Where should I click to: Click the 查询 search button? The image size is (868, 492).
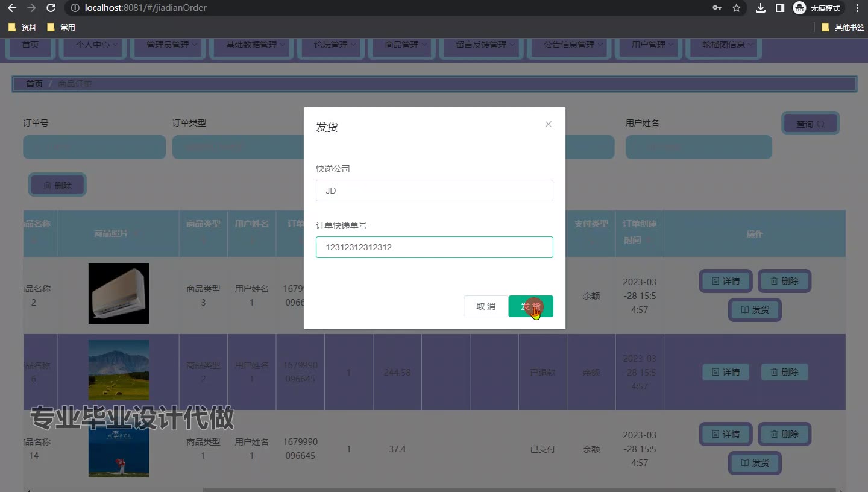coord(810,124)
